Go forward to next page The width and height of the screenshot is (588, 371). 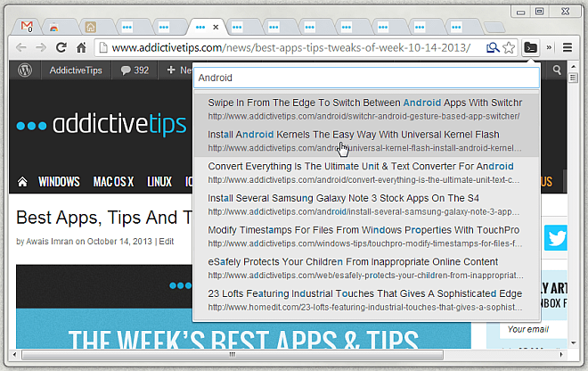click(41, 47)
